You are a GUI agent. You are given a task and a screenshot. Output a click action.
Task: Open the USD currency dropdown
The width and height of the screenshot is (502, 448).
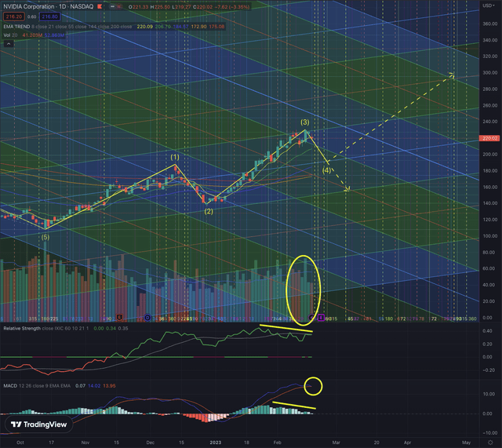(x=489, y=5)
